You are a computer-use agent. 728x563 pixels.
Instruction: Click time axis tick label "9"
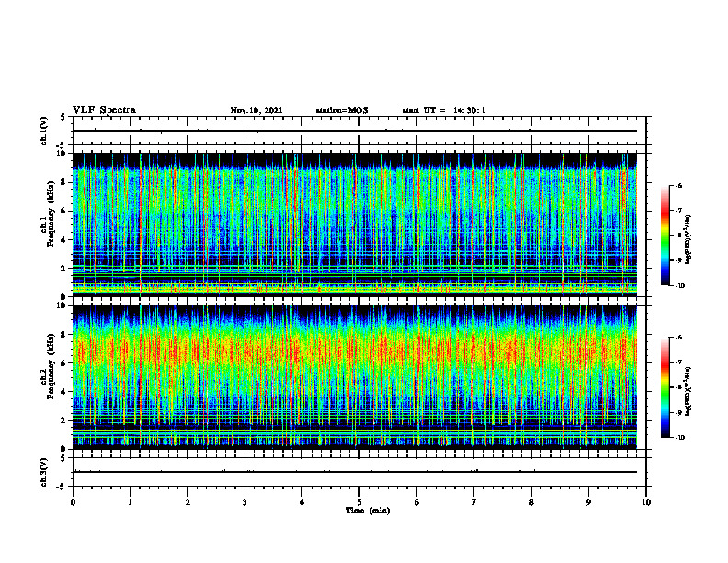(x=588, y=502)
